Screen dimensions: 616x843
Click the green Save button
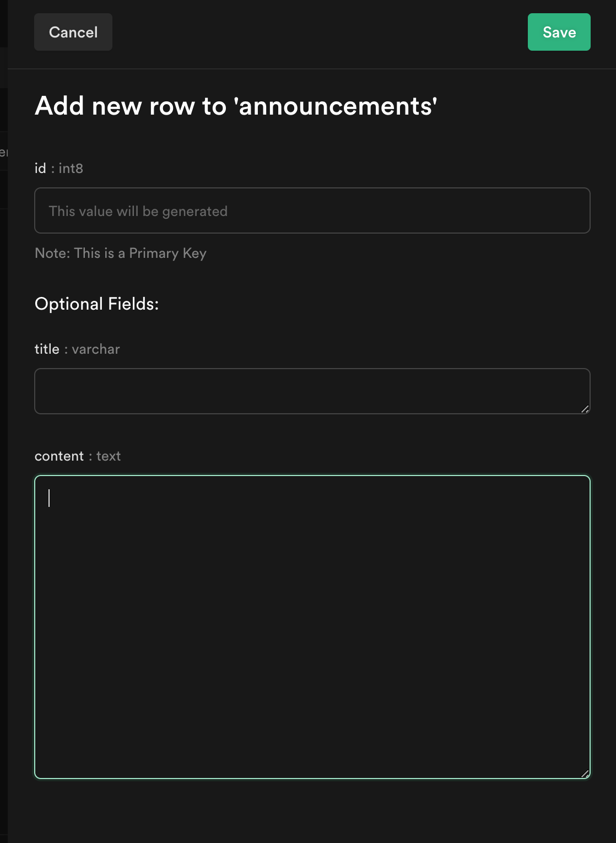click(x=559, y=32)
